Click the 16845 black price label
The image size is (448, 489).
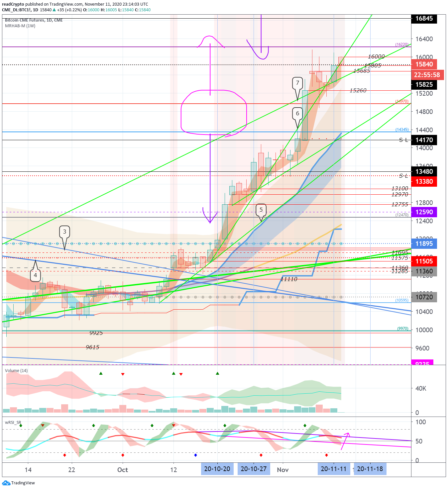[x=424, y=19]
